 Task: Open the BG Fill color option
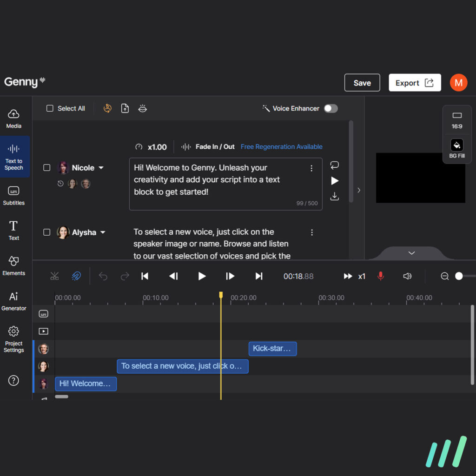(457, 148)
